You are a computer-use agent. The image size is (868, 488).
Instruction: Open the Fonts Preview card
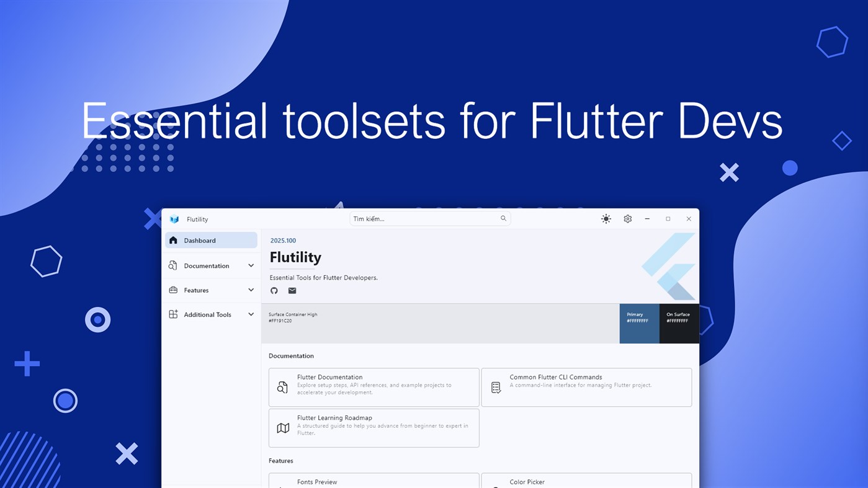[x=374, y=481]
